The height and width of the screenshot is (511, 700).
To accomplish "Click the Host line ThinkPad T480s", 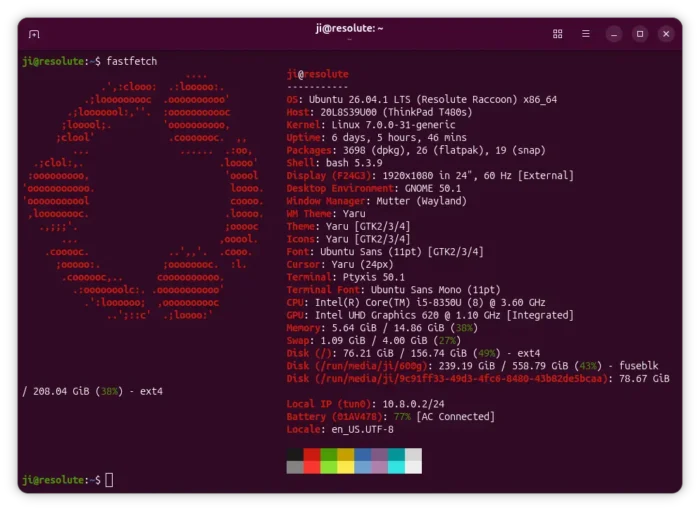I will click(x=379, y=112).
